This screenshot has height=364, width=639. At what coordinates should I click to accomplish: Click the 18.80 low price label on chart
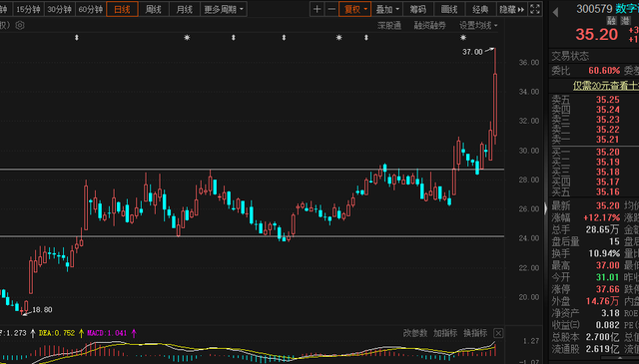coord(42,310)
